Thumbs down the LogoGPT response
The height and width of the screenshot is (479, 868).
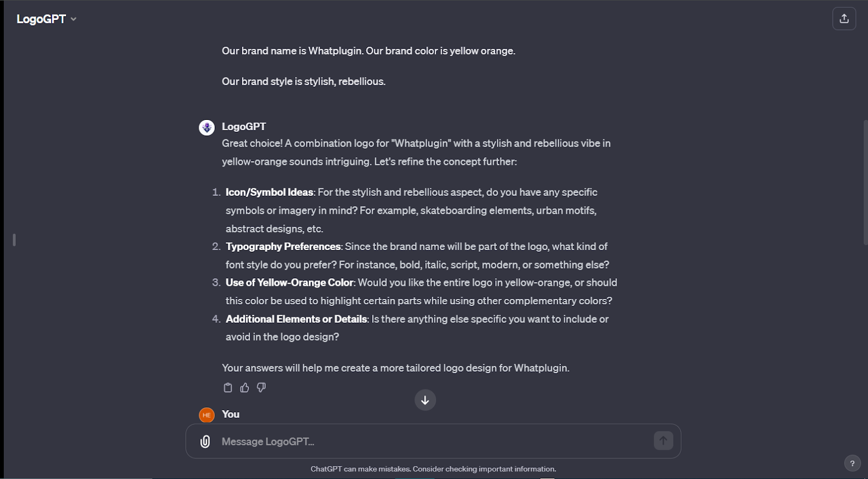261,387
